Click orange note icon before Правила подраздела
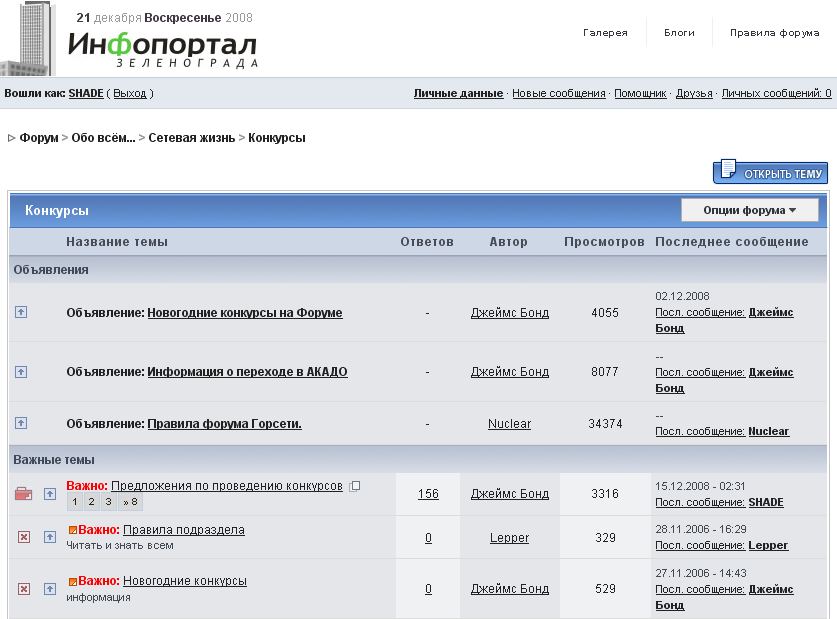837x619 pixels. (x=73, y=530)
